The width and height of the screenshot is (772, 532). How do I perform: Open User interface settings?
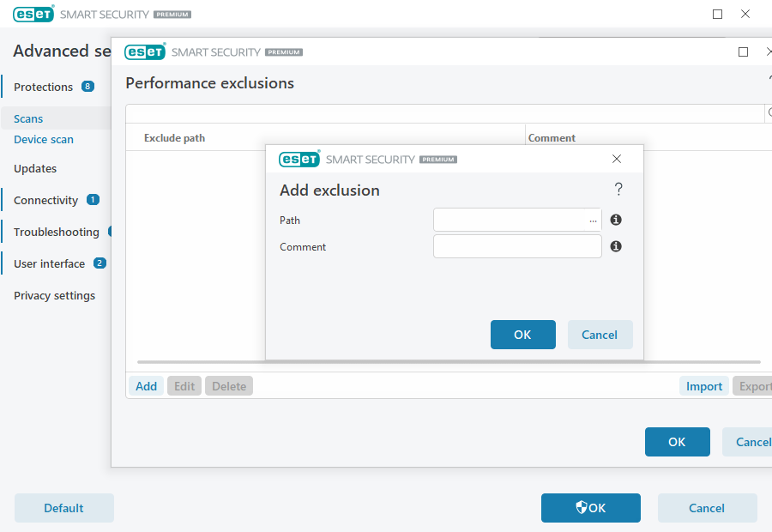(x=49, y=263)
